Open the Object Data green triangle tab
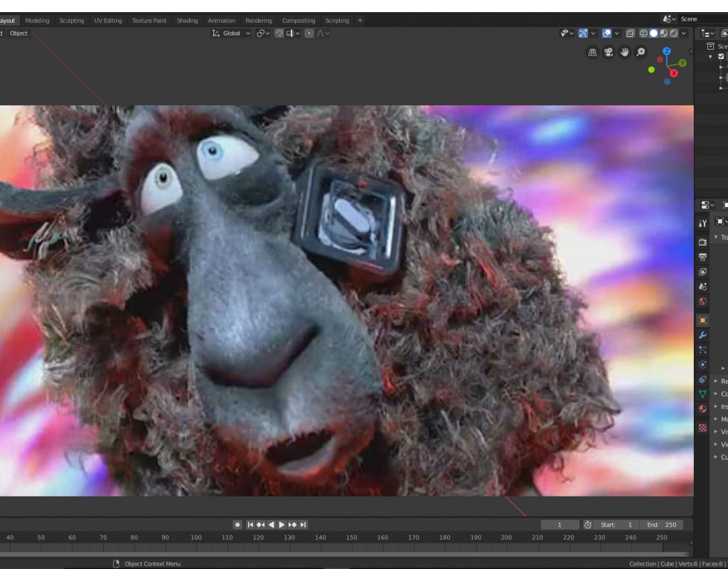 pyautogui.click(x=702, y=394)
